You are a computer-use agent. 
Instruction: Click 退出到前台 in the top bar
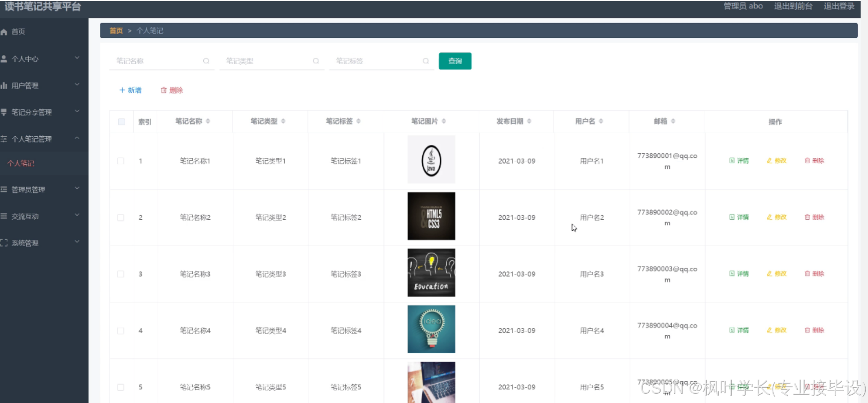tap(793, 6)
